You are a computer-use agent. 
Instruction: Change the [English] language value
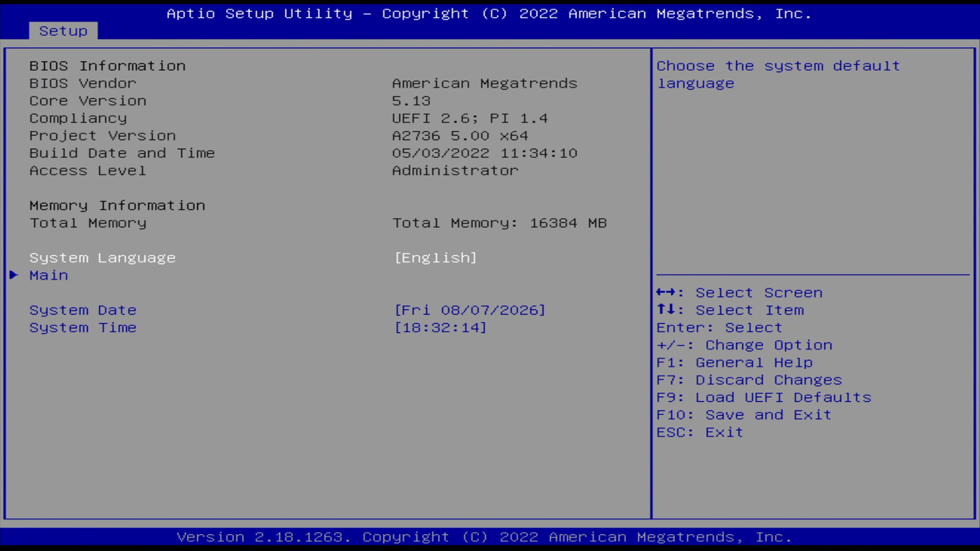[x=436, y=258]
